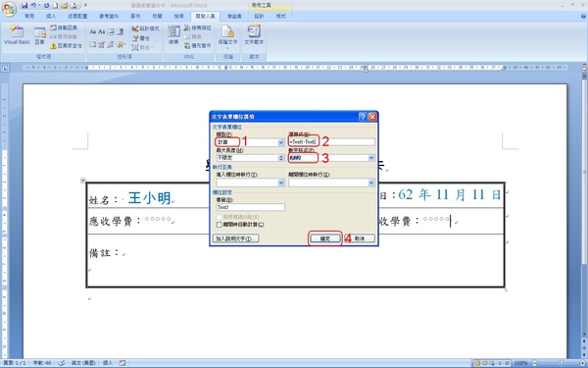The image size is (588, 368).
Task: Open Document Template (文件範本) dialog
Action: pyautogui.click(x=254, y=35)
